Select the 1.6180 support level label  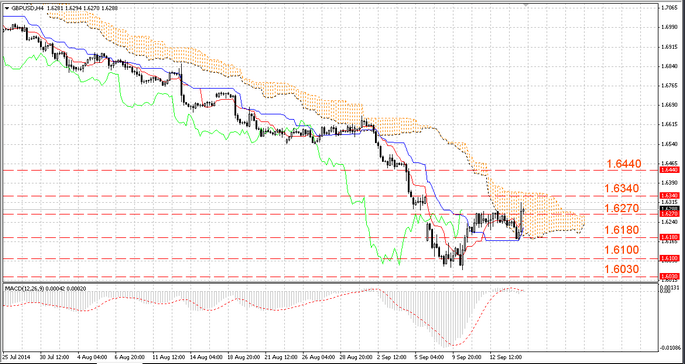click(622, 230)
